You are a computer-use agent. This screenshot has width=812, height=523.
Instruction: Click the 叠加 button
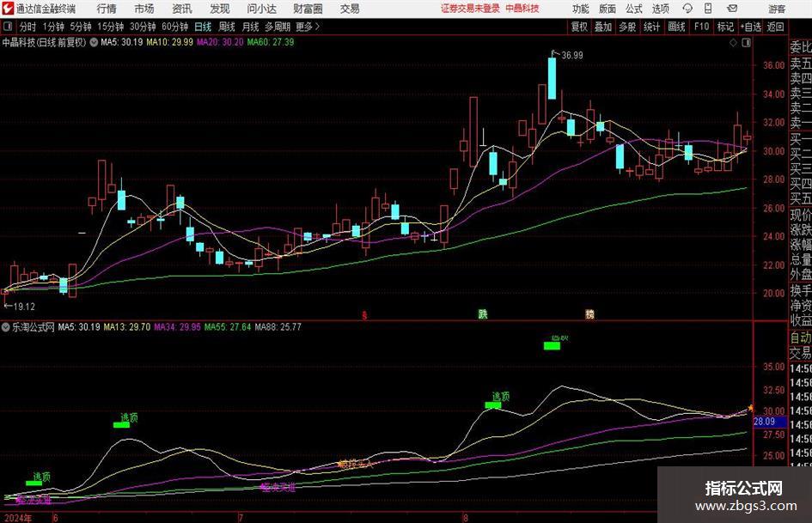tap(603, 27)
